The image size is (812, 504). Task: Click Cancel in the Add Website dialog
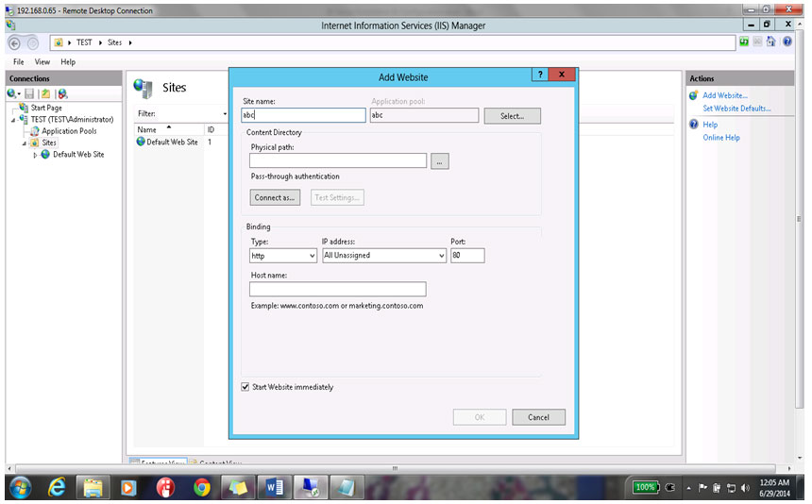pos(538,417)
